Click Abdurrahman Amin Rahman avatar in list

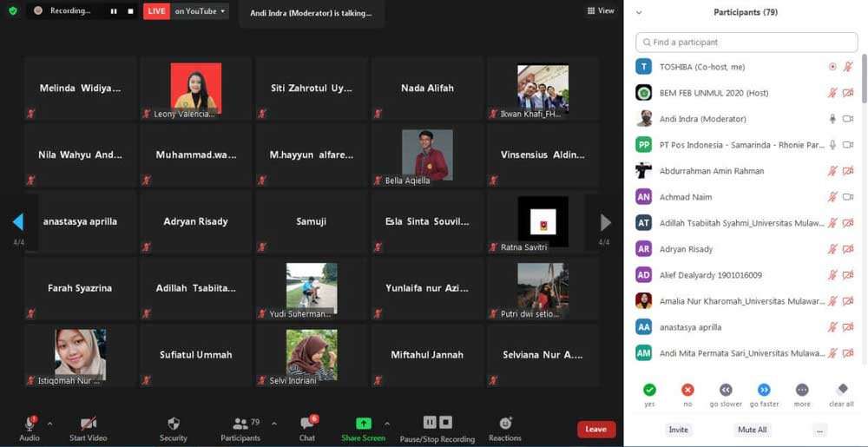[643, 171]
